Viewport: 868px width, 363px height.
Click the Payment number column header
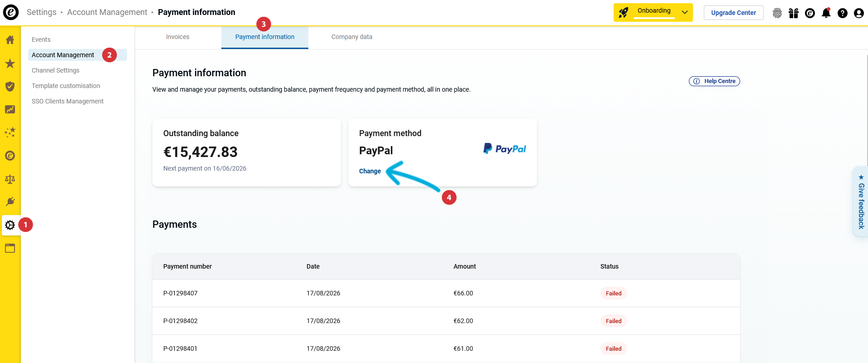(x=187, y=266)
